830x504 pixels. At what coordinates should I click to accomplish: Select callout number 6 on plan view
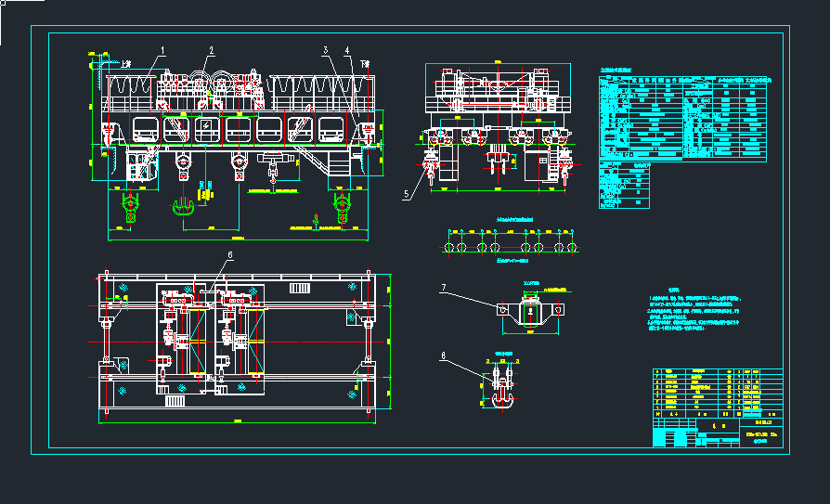click(229, 255)
